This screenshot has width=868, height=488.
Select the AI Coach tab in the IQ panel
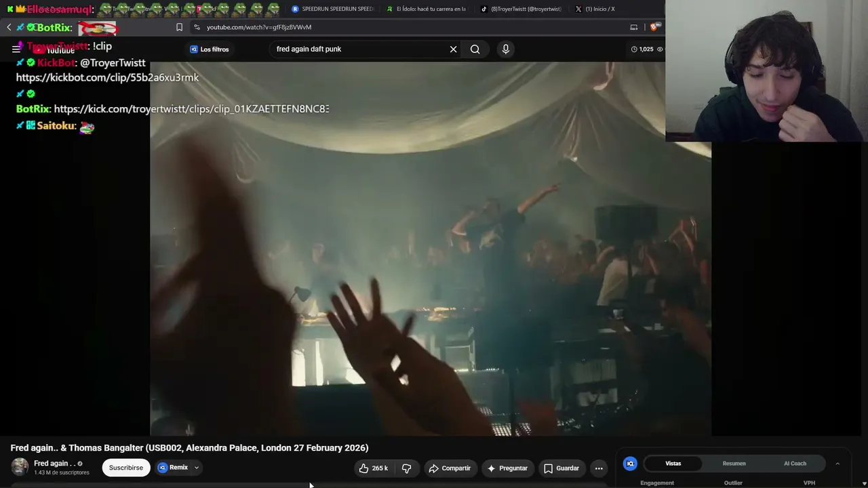coord(795,464)
